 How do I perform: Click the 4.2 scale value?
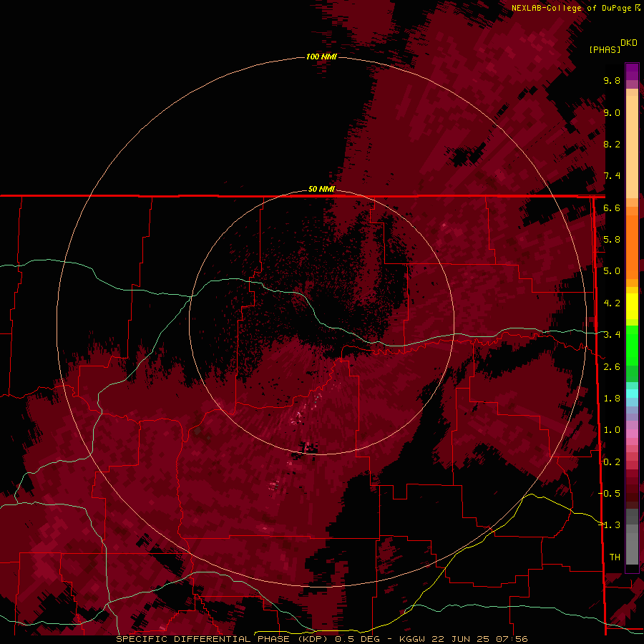tap(612, 303)
